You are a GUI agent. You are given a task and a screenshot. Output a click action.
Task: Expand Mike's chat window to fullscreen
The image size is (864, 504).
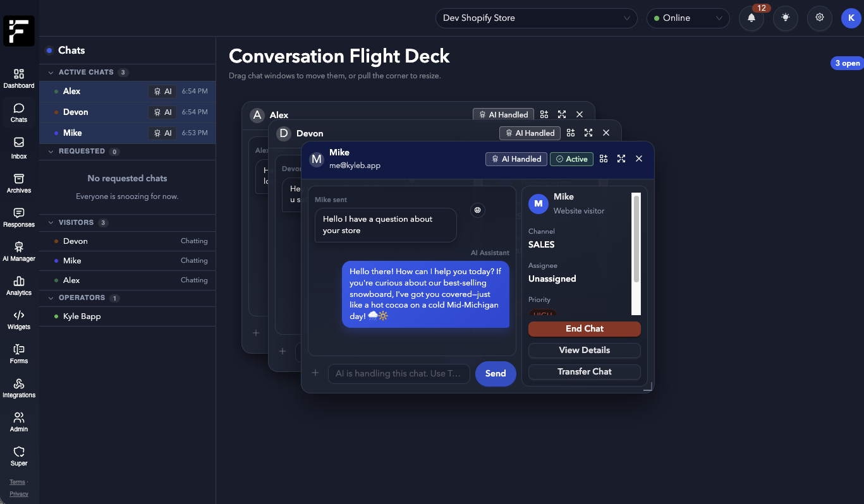click(621, 159)
